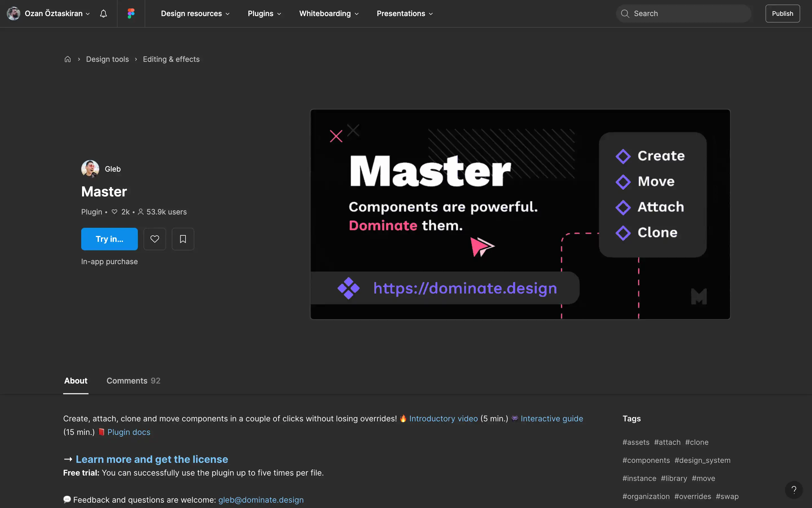Screen dimensions: 812x508
Task: Select the #swap tag
Action: click(x=727, y=497)
